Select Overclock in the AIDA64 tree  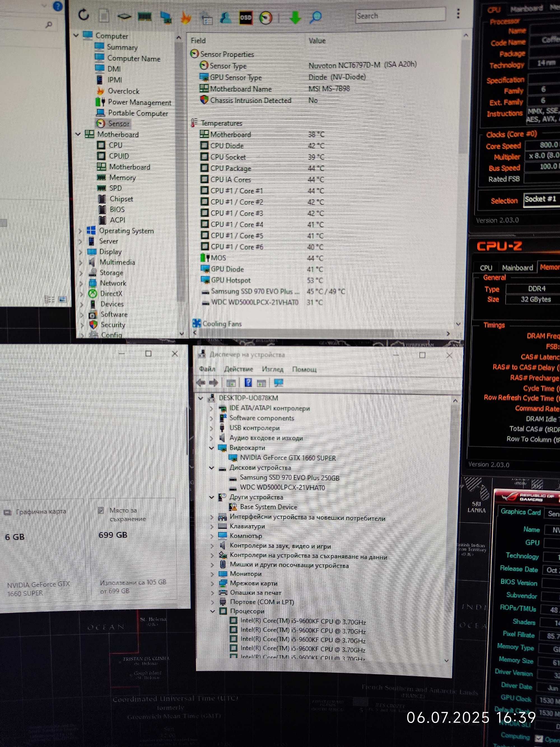coord(123,91)
